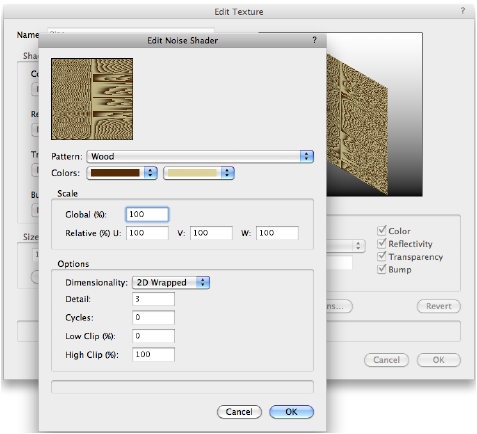Viewport: 477px width, 434px height.
Task: Click the Global (%) scale field
Action: point(147,214)
